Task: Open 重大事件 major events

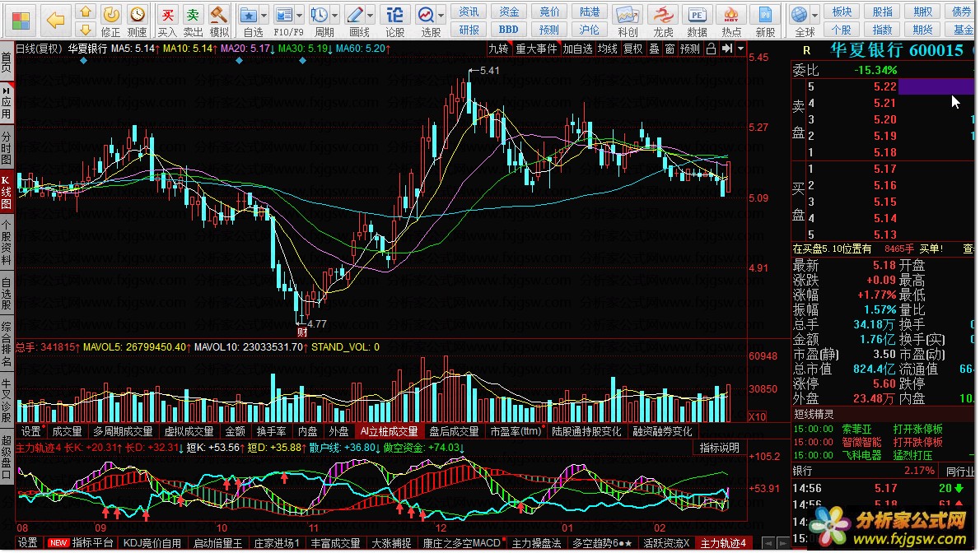Action: pos(536,49)
